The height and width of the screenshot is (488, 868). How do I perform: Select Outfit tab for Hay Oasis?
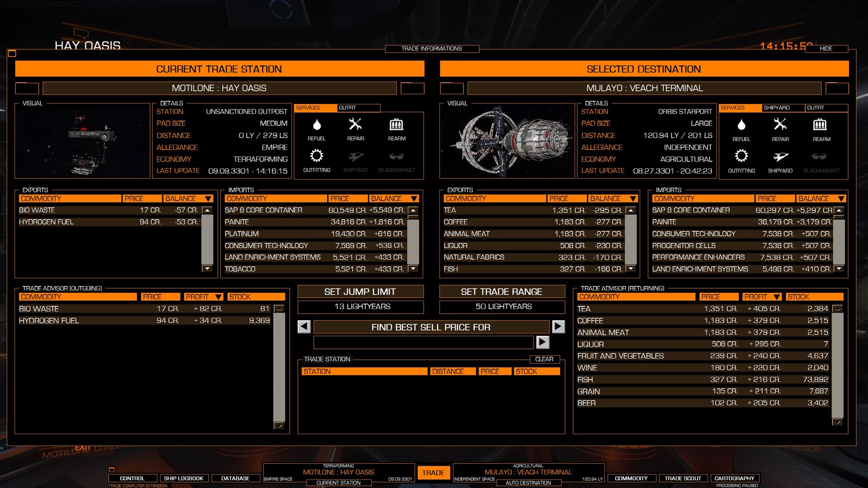(359, 108)
